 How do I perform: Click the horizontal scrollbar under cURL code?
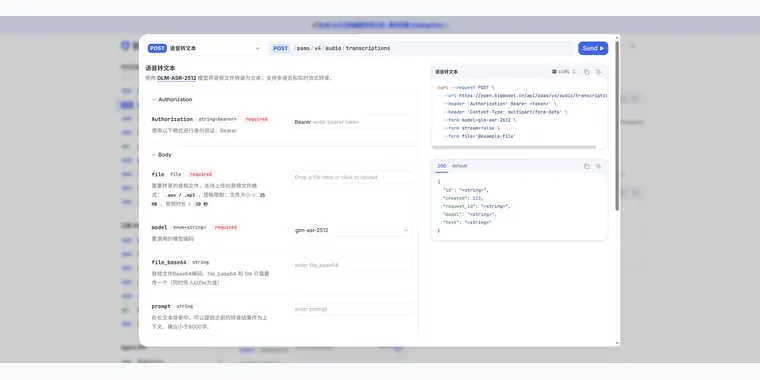(514, 147)
